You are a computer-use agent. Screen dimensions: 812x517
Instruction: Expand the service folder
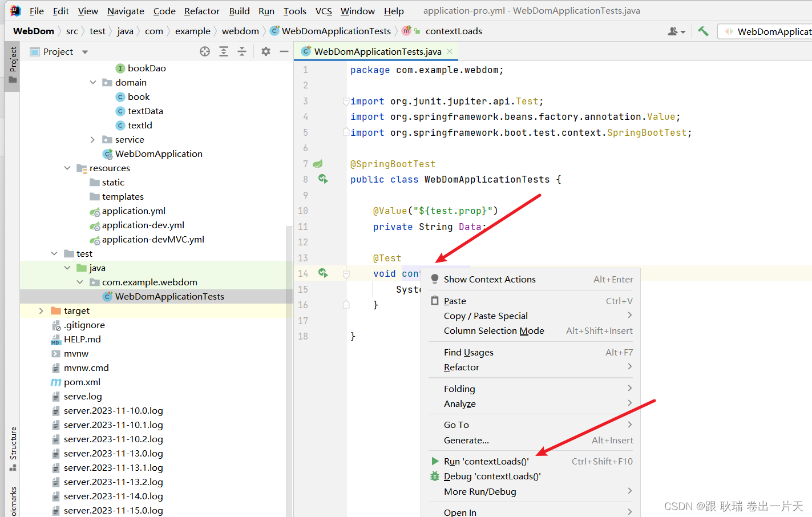pos(93,139)
